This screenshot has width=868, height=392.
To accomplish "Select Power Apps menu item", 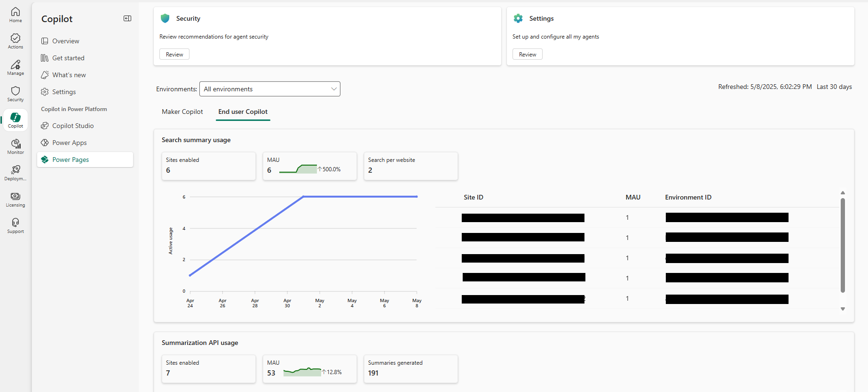I will coord(69,143).
